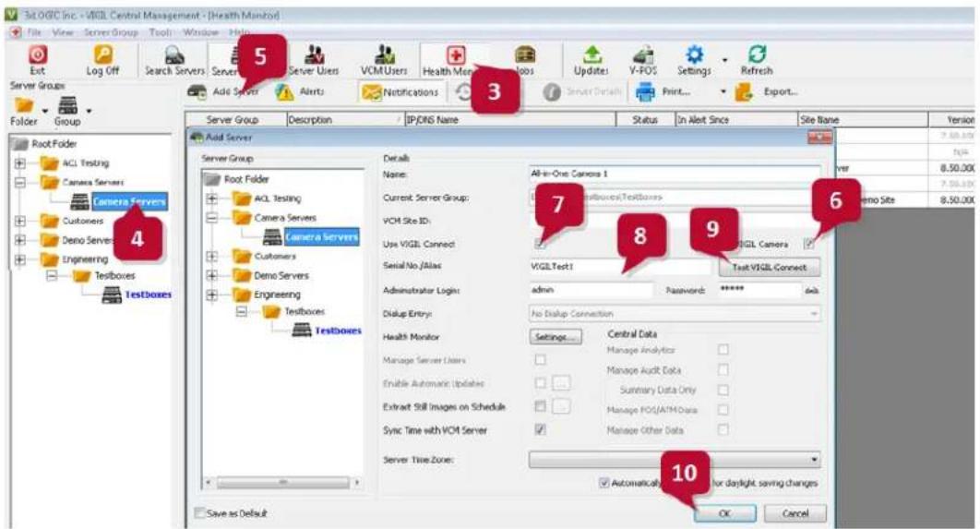Viewport: 980px width, 529px height.
Task: Click the Notifications button
Action: pyautogui.click(x=400, y=92)
